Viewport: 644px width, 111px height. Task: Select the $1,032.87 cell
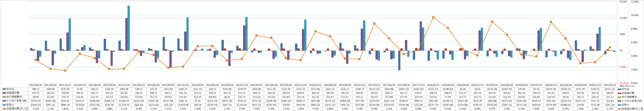tap(242, 105)
